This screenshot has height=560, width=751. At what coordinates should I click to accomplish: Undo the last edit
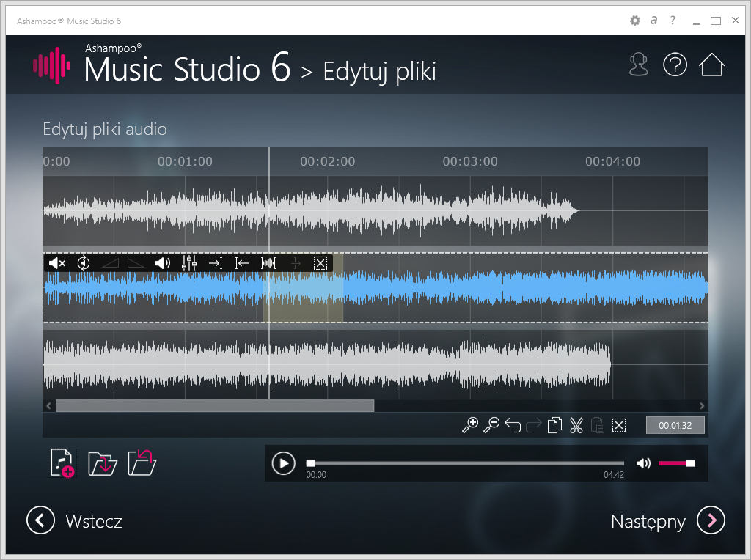tap(513, 425)
